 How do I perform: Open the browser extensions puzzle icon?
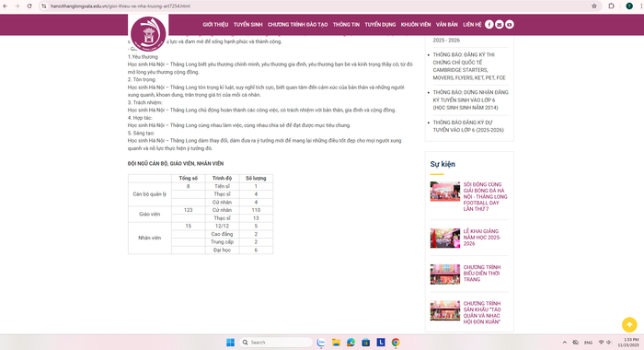tap(611, 6)
